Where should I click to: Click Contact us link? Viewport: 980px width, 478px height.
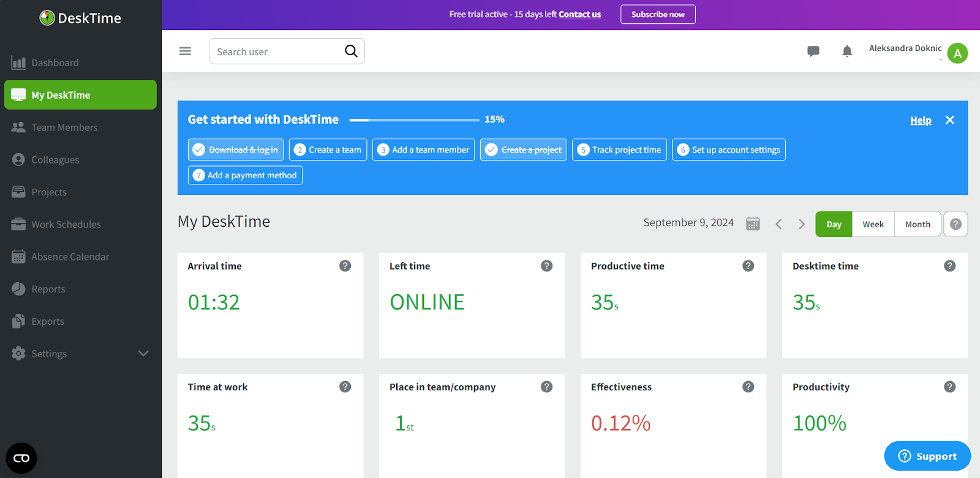(579, 14)
